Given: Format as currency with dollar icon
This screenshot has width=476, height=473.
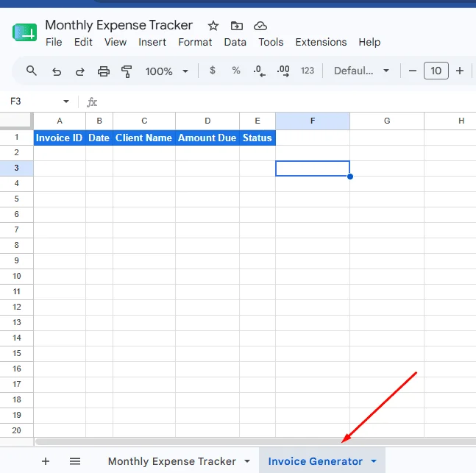Looking at the screenshot, I should point(213,71).
